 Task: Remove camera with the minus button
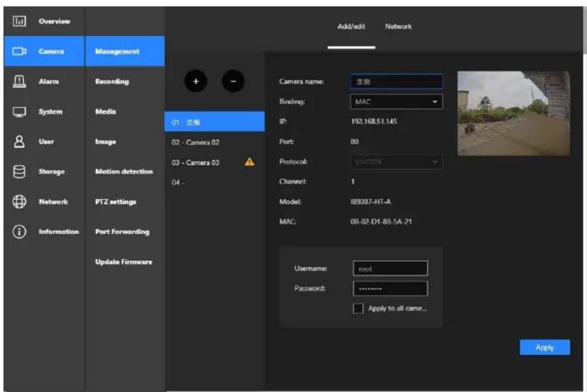233,81
